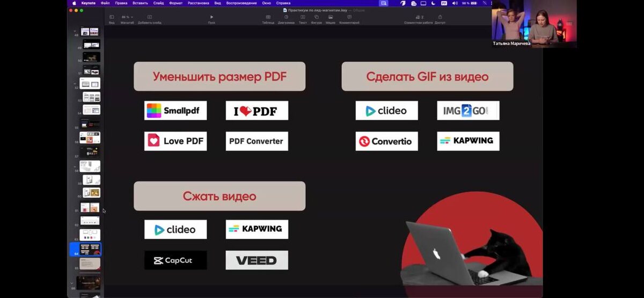Open the Shape (Фигура) menu
This screenshot has width=644, height=298.
(317, 19)
